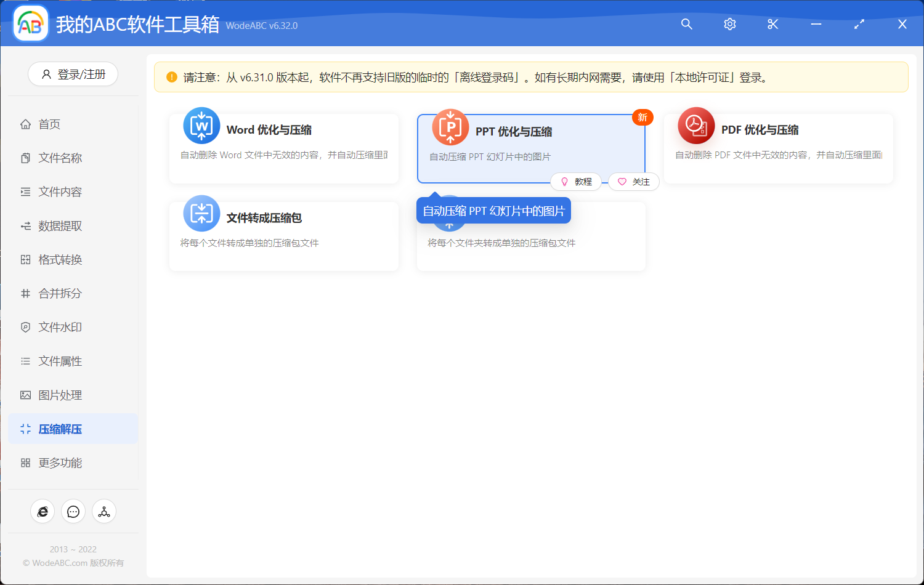
Task: Click the 文件转成压缩包 archive icon
Action: pyautogui.click(x=200, y=213)
